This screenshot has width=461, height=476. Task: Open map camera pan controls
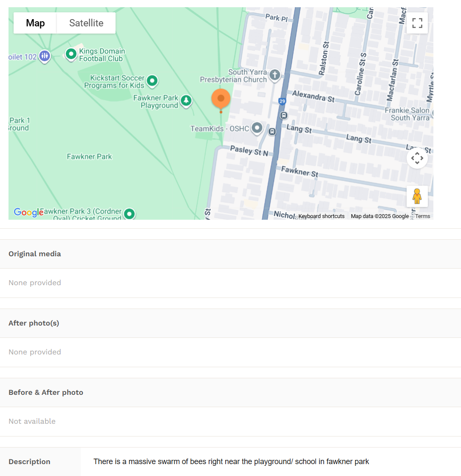417,158
